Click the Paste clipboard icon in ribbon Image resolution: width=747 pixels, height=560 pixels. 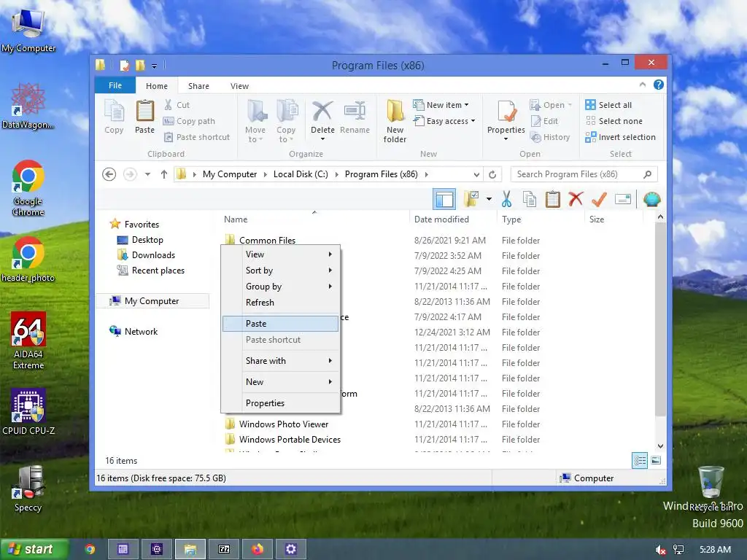coord(145,117)
